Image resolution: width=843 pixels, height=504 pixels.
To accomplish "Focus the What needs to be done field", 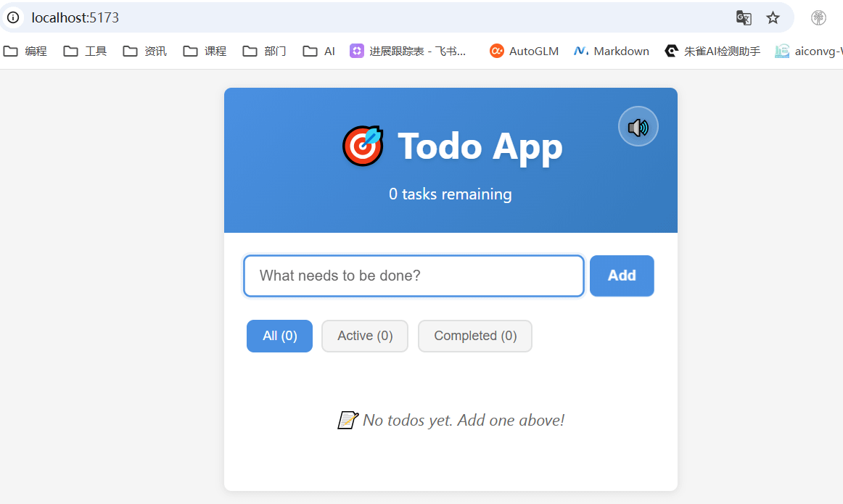I will click(414, 276).
